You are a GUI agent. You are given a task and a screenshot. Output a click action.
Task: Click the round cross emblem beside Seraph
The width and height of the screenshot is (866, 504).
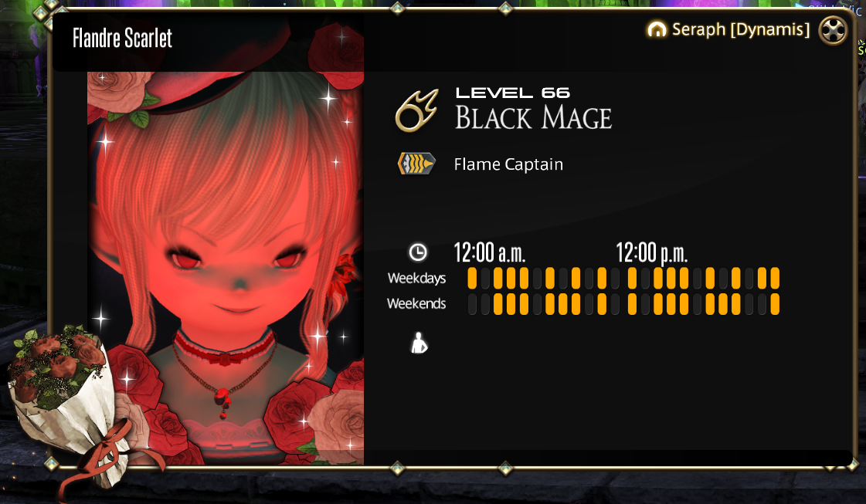click(832, 30)
